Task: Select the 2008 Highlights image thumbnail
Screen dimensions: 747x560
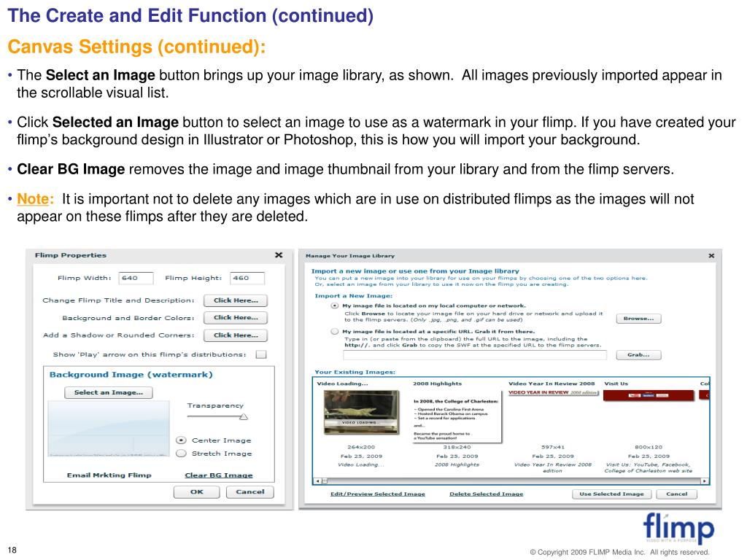Action: pos(457,416)
